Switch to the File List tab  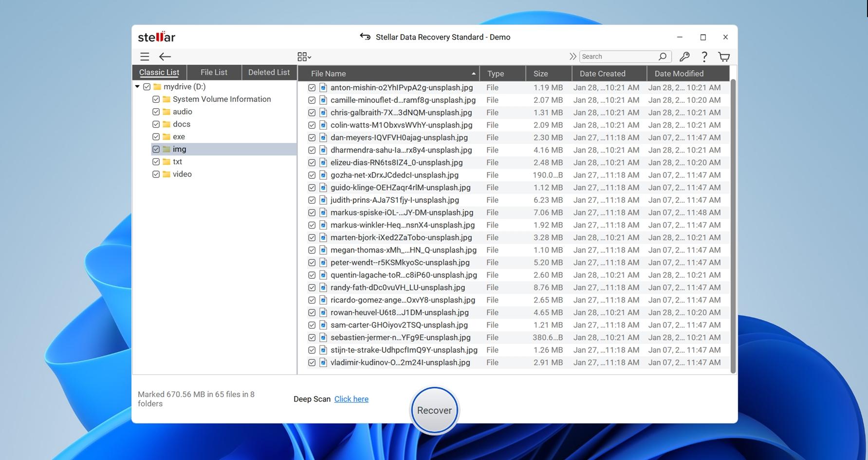214,72
